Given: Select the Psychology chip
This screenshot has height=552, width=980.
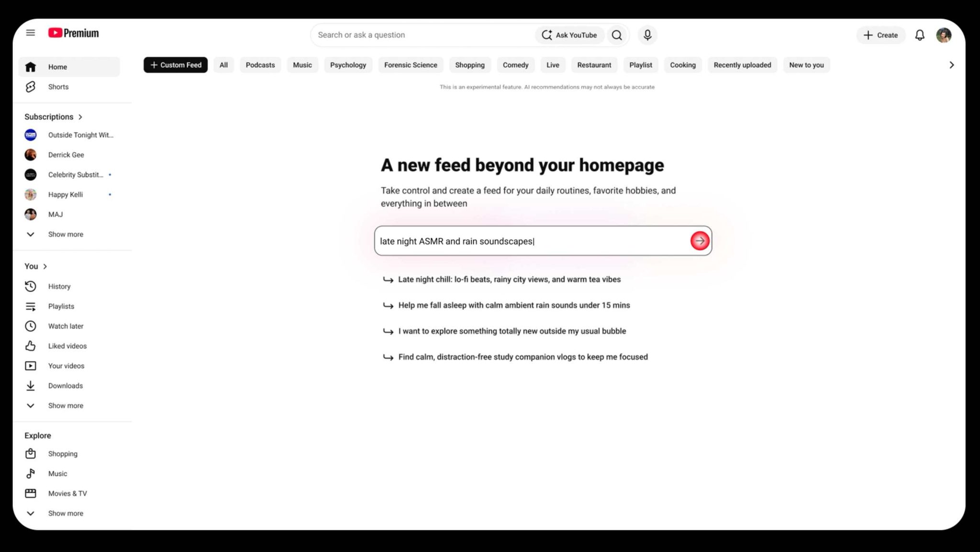Looking at the screenshot, I should pos(348,65).
